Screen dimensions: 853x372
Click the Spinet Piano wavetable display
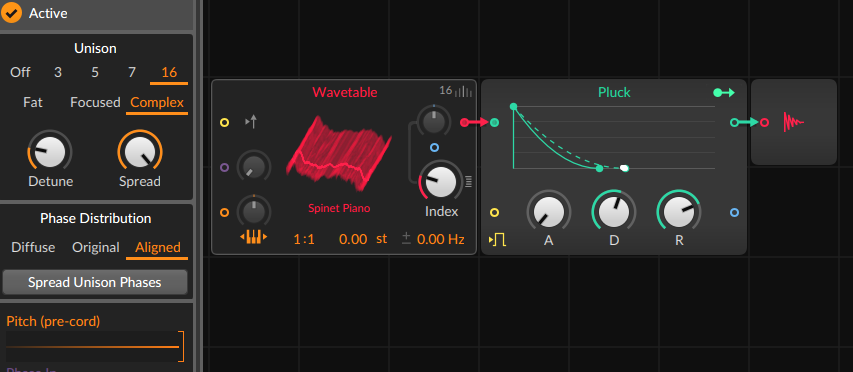339,154
